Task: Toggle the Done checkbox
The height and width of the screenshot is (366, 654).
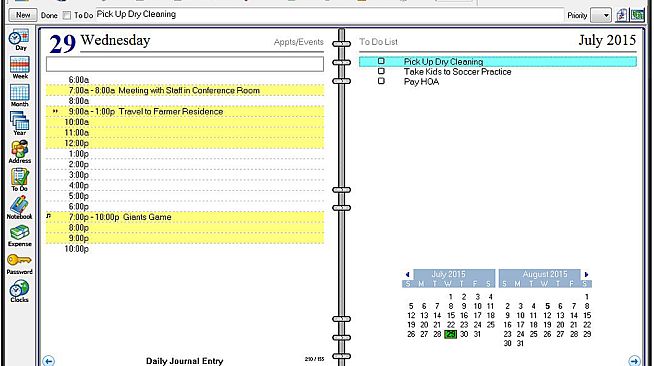Action: coord(67,15)
